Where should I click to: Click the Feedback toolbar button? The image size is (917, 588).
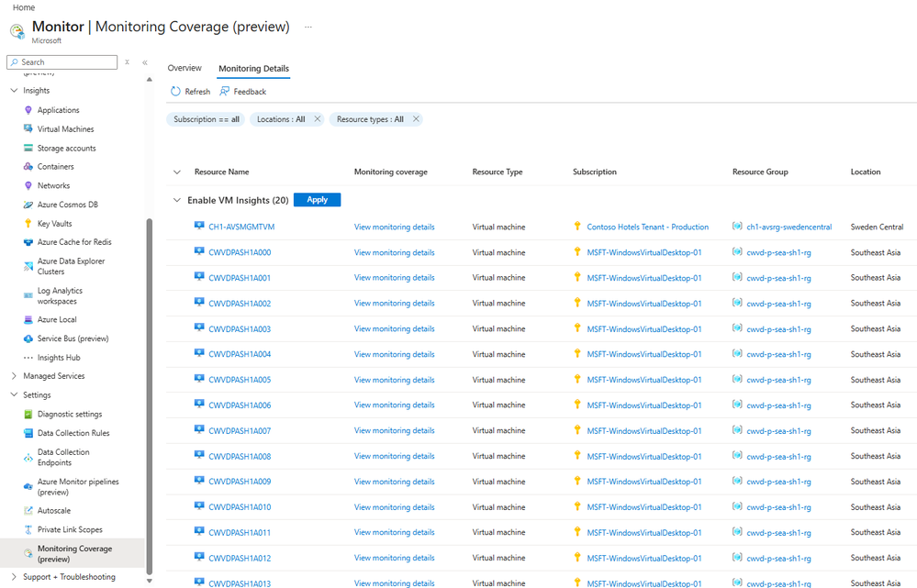242,91
